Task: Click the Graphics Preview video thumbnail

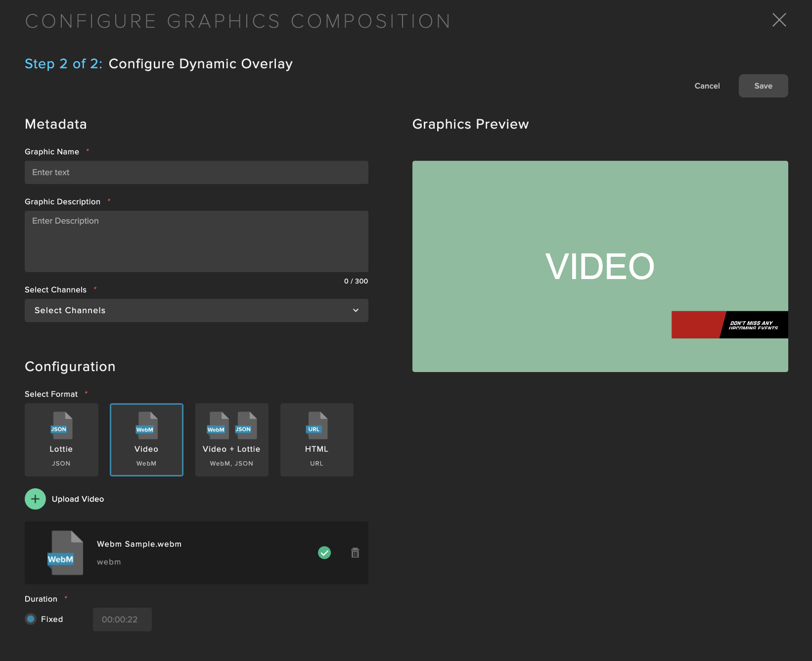Action: [x=600, y=266]
